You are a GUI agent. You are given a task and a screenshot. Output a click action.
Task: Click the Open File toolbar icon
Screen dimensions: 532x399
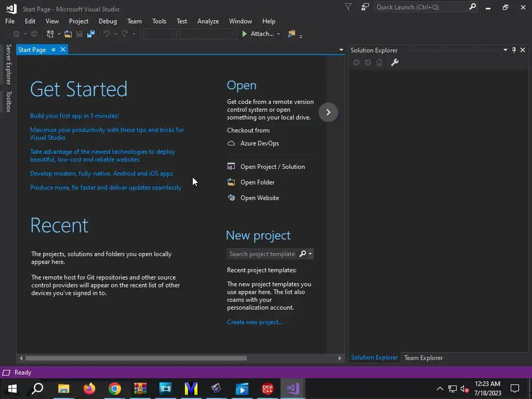68,34
